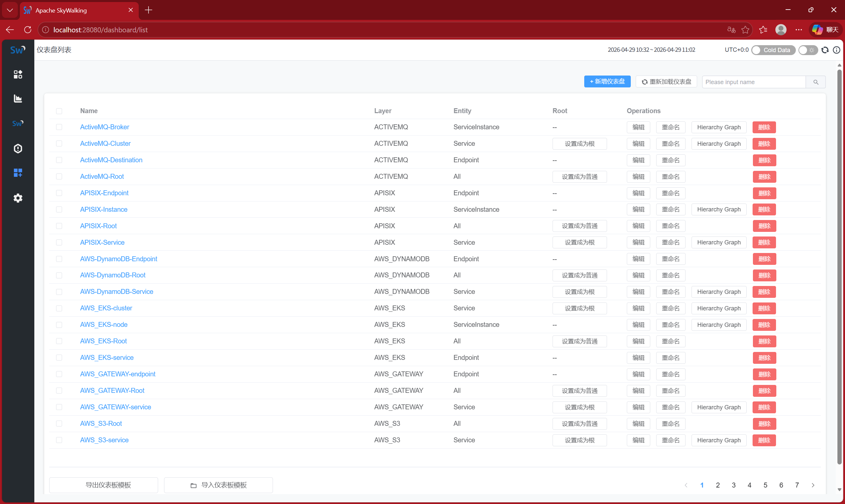Screen dimensions: 845x504
Task: Go to page 6 of the list
Action: 782,485
